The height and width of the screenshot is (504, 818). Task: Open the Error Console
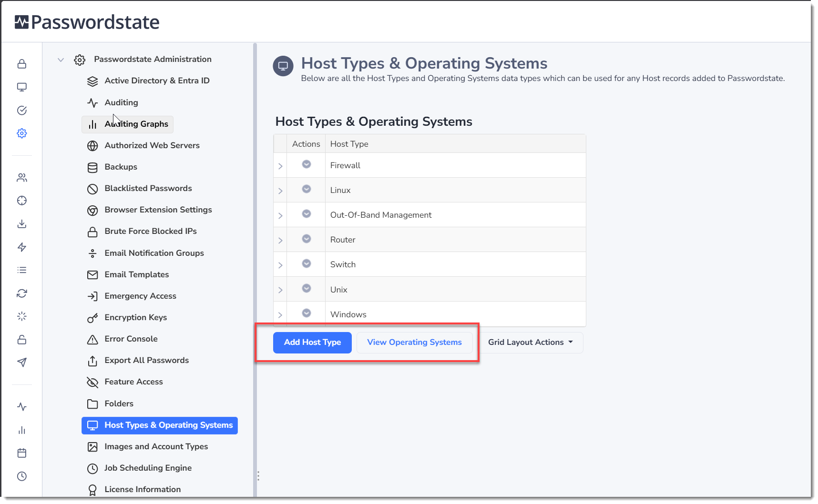coord(122,339)
